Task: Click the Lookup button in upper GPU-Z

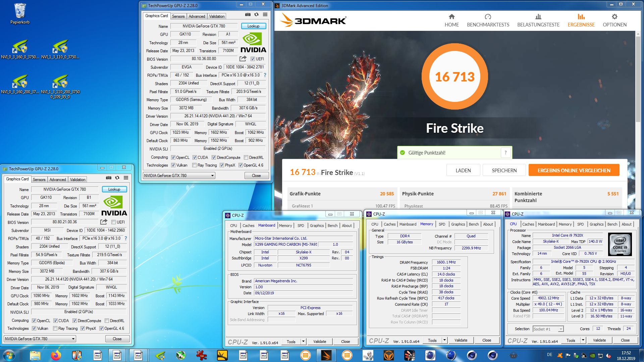Action: (x=253, y=26)
